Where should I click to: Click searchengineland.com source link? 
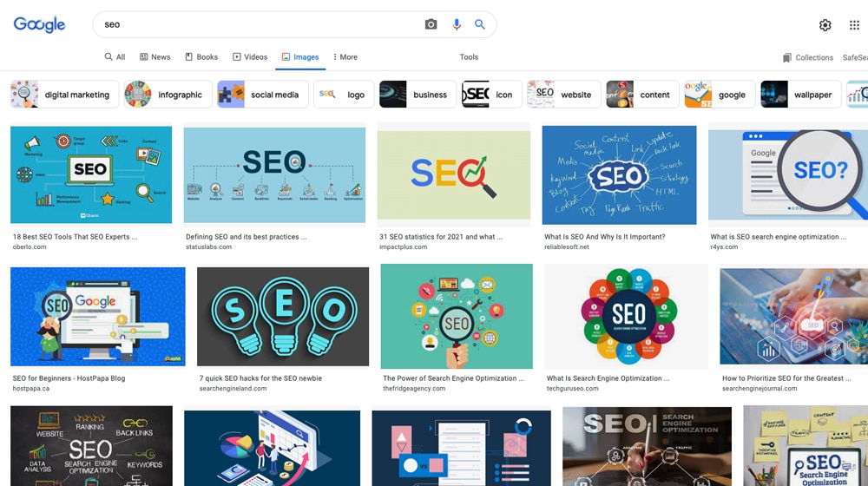pyautogui.click(x=233, y=389)
